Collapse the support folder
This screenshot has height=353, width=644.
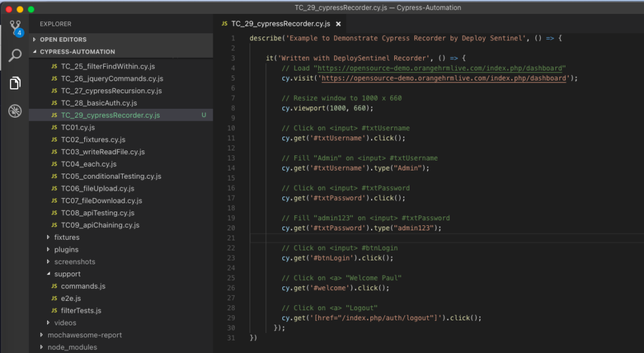pos(48,274)
